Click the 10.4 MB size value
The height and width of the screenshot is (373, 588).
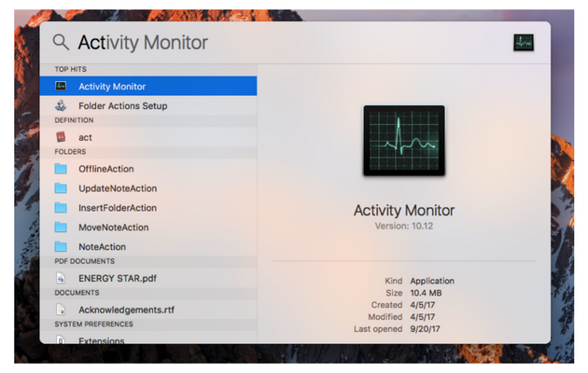tap(426, 293)
